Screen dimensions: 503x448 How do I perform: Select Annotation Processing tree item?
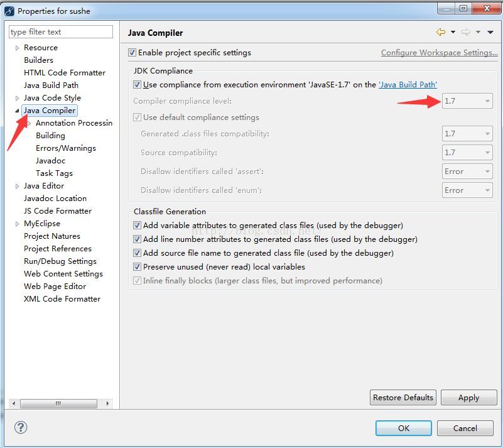click(74, 123)
